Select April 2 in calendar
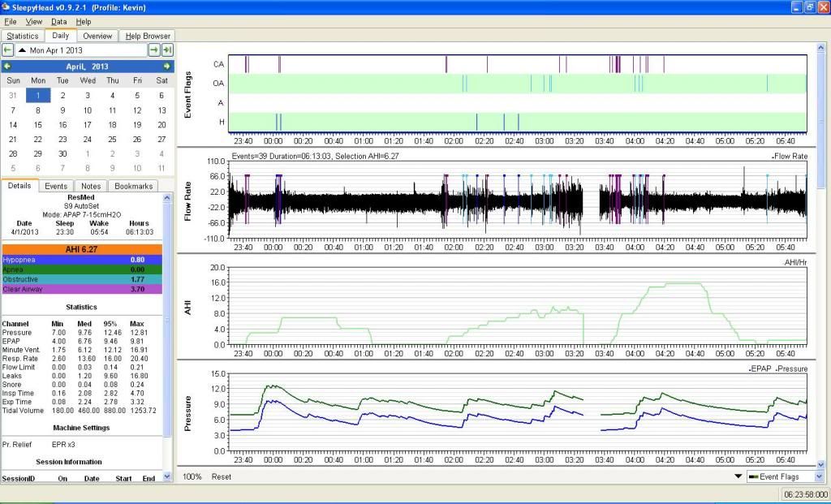 click(x=62, y=96)
